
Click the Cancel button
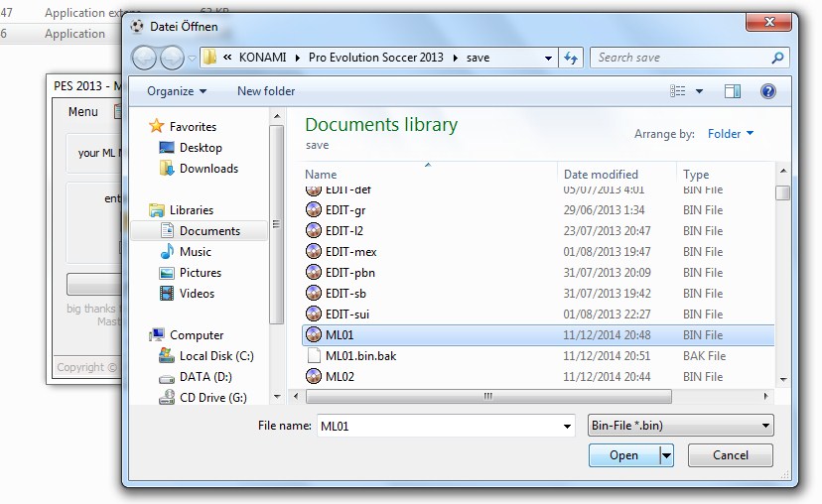(x=731, y=455)
